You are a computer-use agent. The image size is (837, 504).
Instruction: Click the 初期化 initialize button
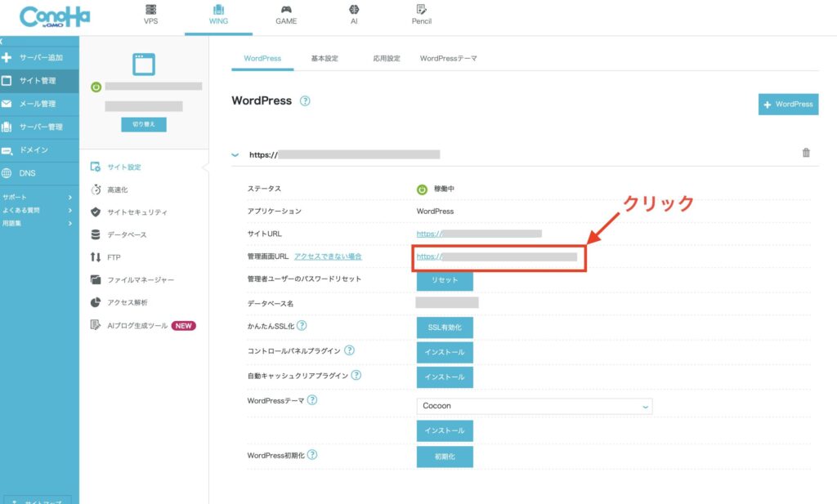445,457
